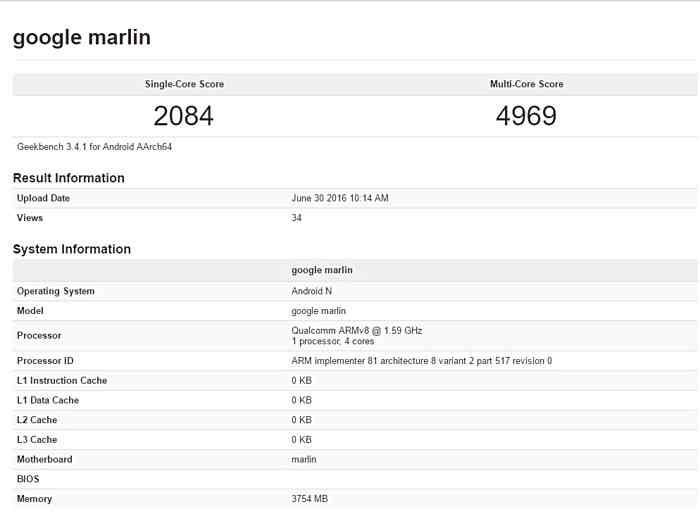Click the L2 Cache 0 KB value
700x514 pixels.
click(x=301, y=419)
